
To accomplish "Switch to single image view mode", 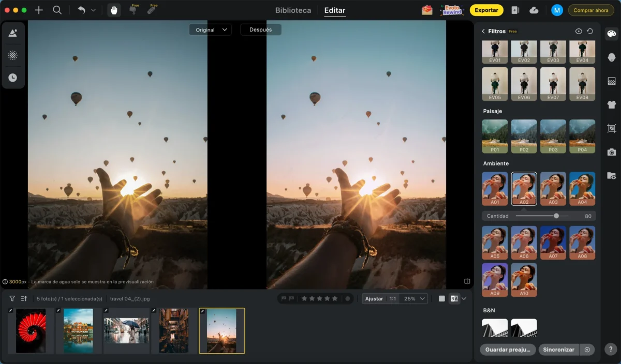I will (441, 298).
